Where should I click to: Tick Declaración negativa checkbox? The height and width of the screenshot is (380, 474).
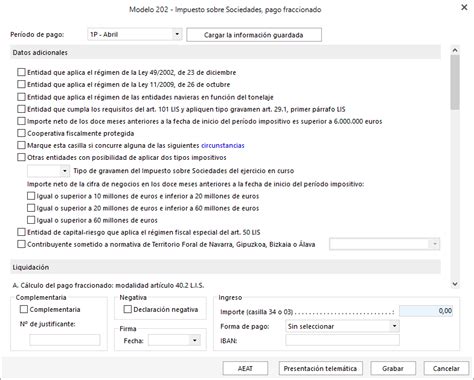127,309
